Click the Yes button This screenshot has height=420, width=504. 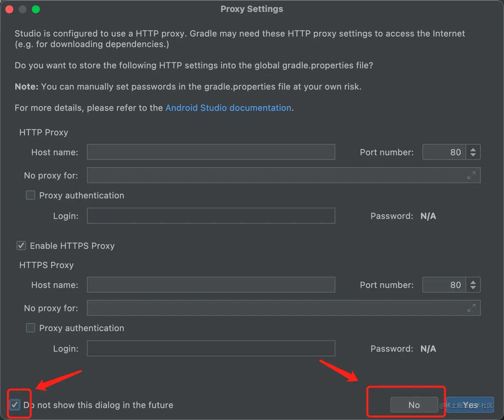(x=470, y=405)
